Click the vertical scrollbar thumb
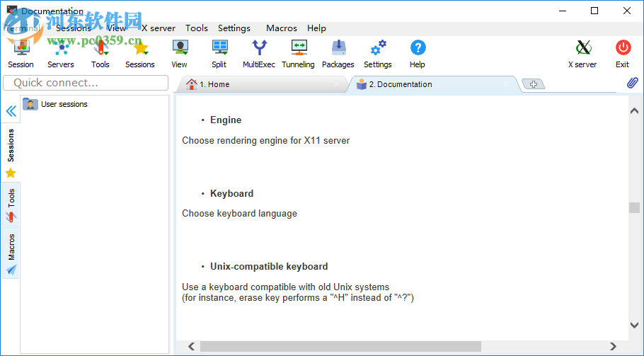 click(634, 207)
